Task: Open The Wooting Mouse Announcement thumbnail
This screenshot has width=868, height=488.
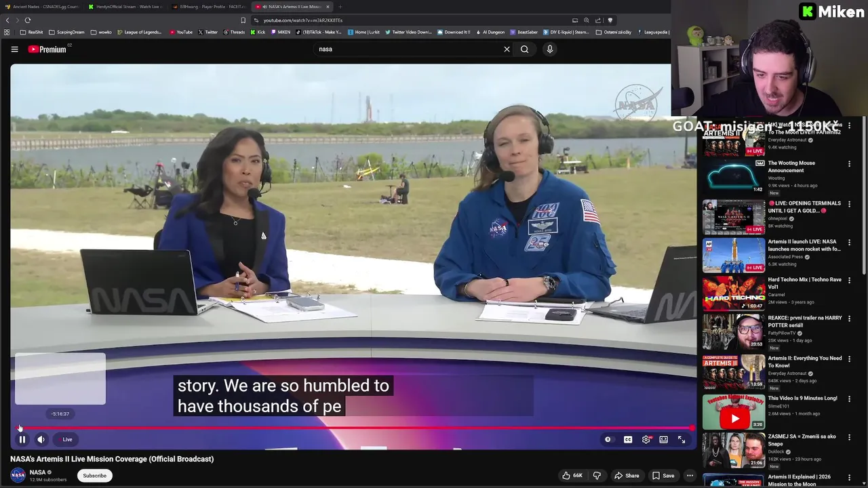Action: [x=734, y=178]
